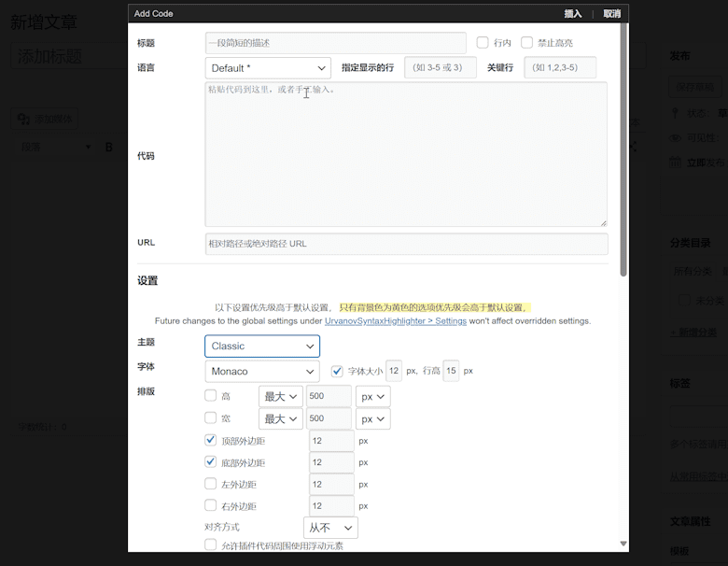
Task: Click the 行高 value 15 field
Action: point(451,371)
